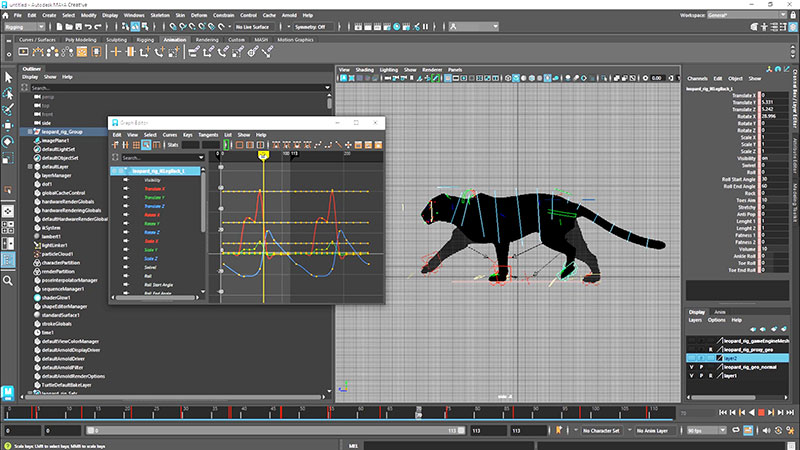
Task: Toggle visibility V box for layer1
Action: click(x=692, y=376)
